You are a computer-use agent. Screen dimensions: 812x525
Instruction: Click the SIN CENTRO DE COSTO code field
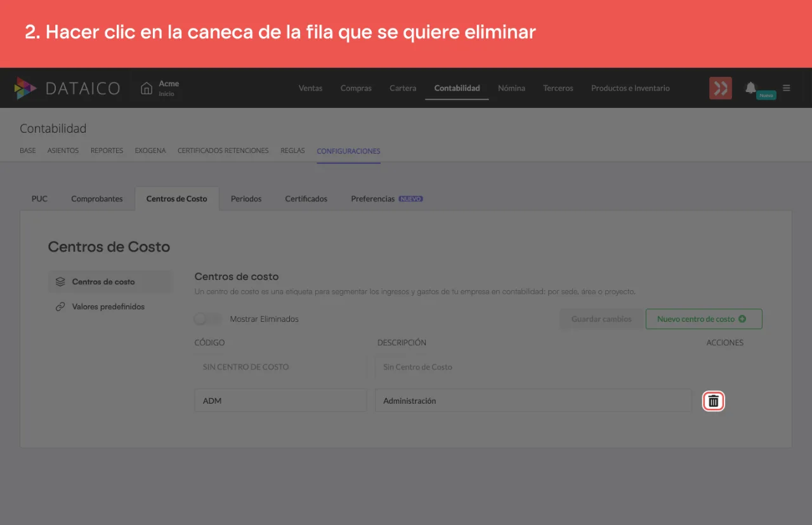[280, 367]
